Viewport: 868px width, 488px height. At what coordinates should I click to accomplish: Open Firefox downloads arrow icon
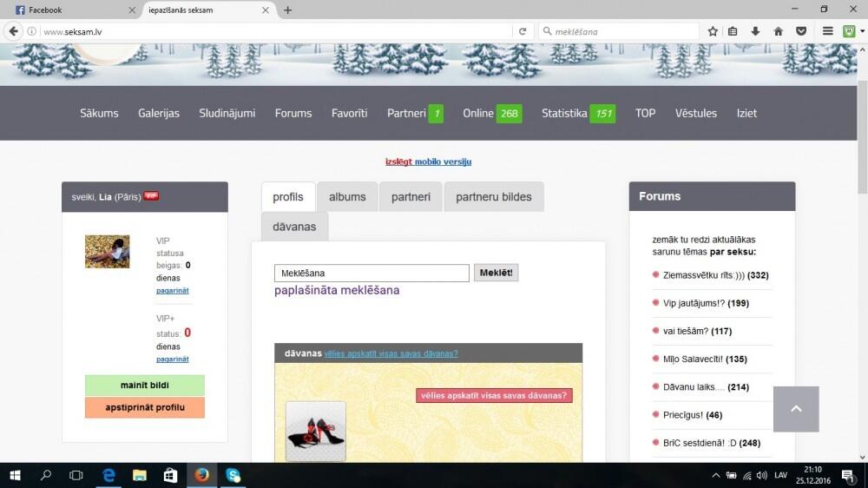pos(755,31)
